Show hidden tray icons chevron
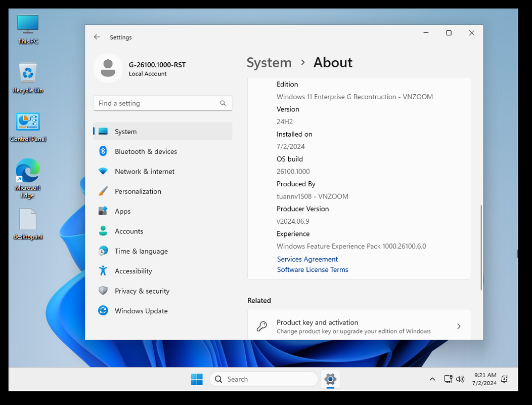This screenshot has width=532, height=405. tap(432, 379)
